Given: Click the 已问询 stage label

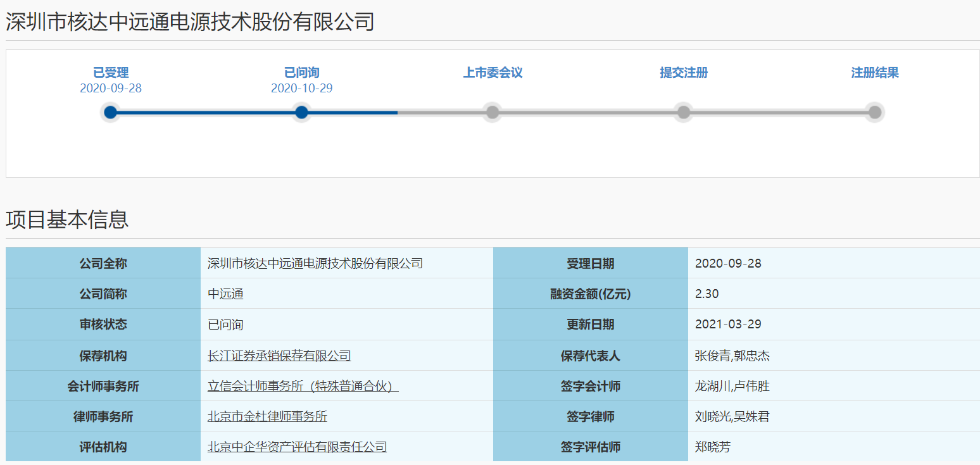Looking at the screenshot, I should 302,73.
